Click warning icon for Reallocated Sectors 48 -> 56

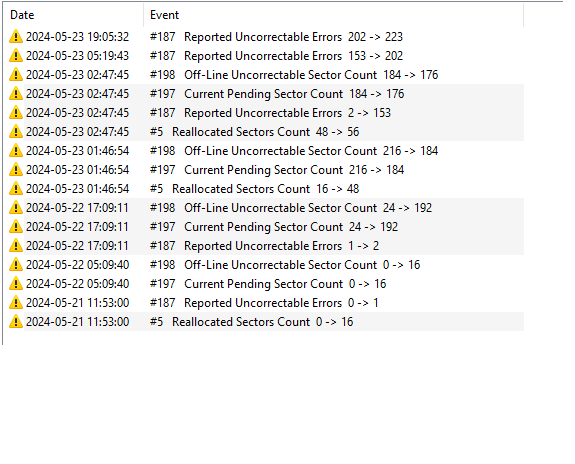pyautogui.click(x=16, y=132)
